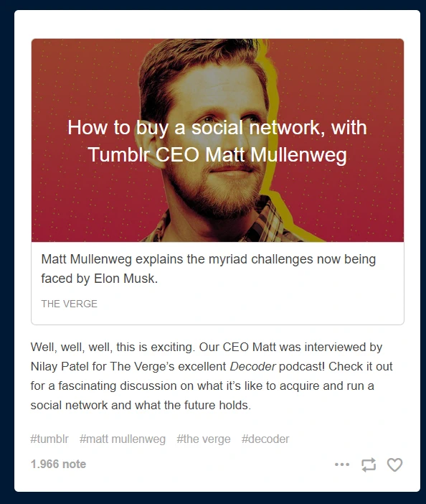Reblog the post with arrows icon
The width and height of the screenshot is (426, 504).
tap(369, 465)
